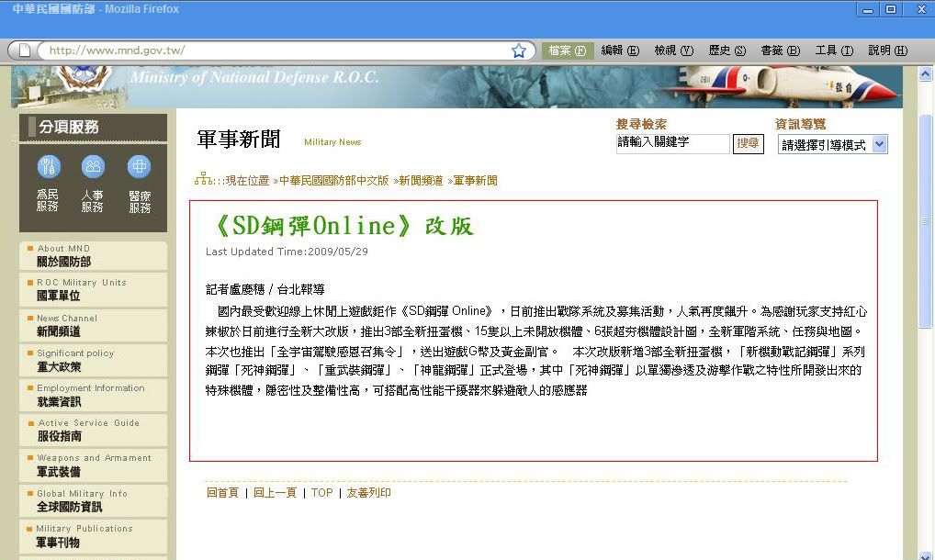Open ROC Military Units 國軍單位 item

click(93, 289)
